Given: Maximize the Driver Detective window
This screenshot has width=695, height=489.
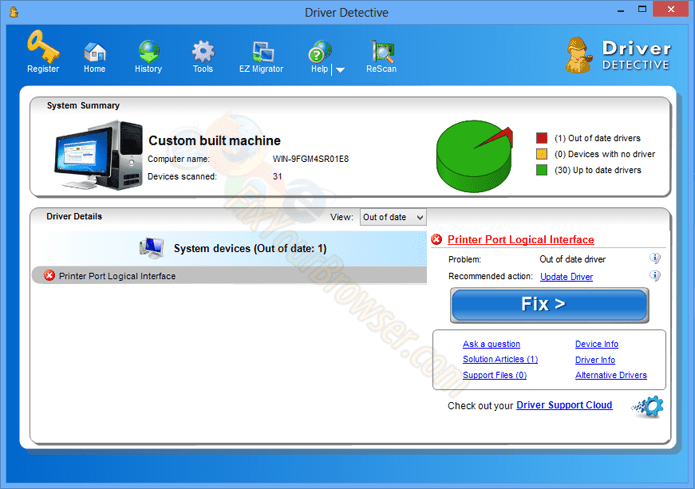Looking at the screenshot, I should tap(642, 9).
